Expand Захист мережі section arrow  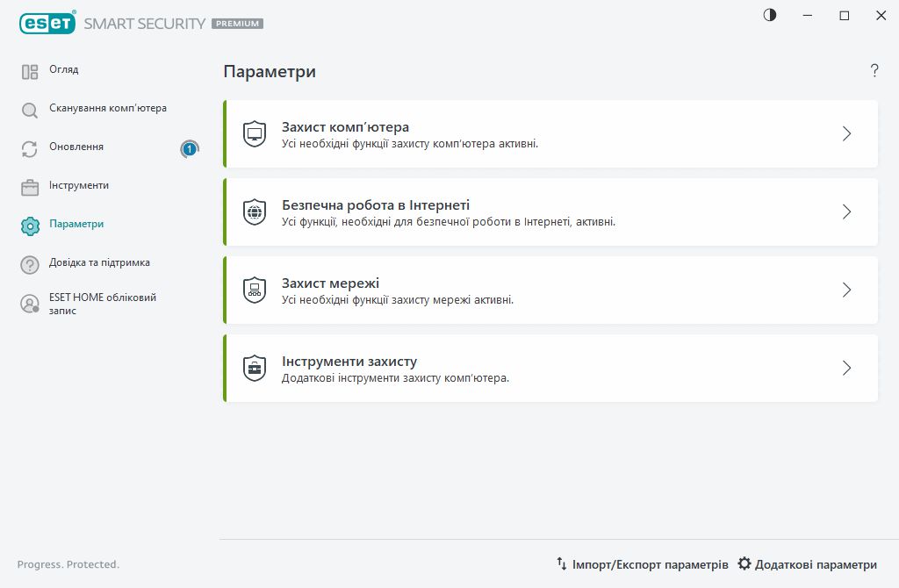[846, 290]
